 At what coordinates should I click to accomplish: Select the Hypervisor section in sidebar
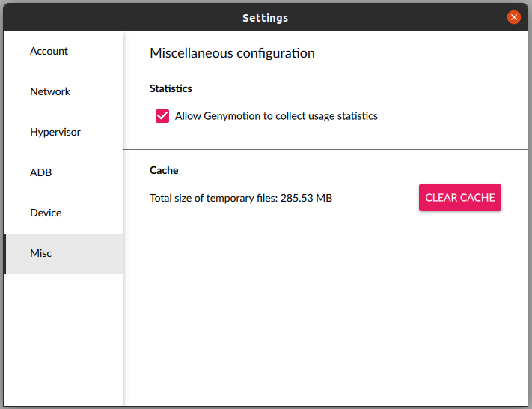point(55,132)
